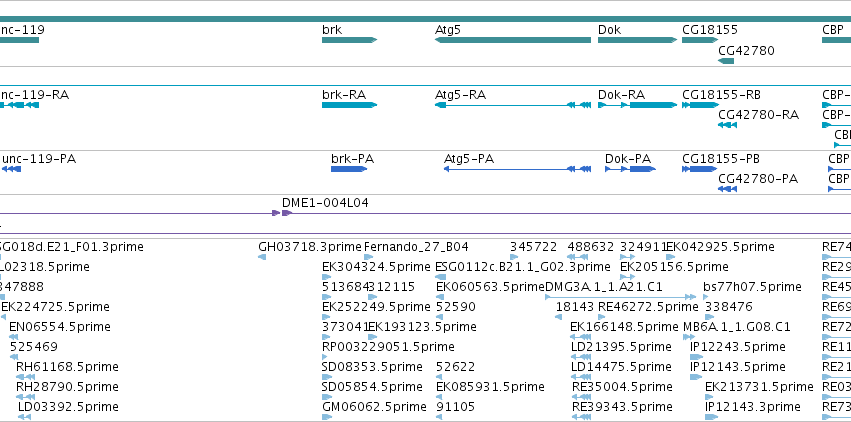Select the SD08353.5prime EST label
The width and height of the screenshot is (851, 422).
(x=372, y=366)
